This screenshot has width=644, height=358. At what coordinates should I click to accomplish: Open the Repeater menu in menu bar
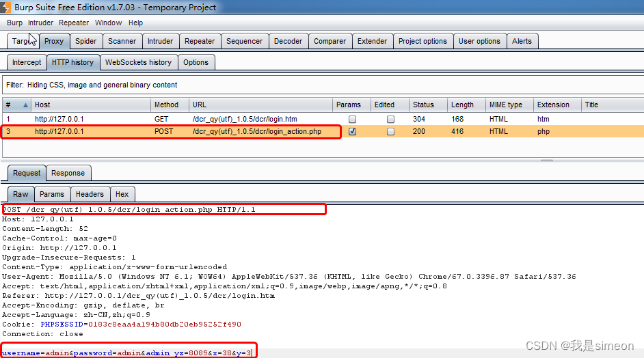point(74,23)
